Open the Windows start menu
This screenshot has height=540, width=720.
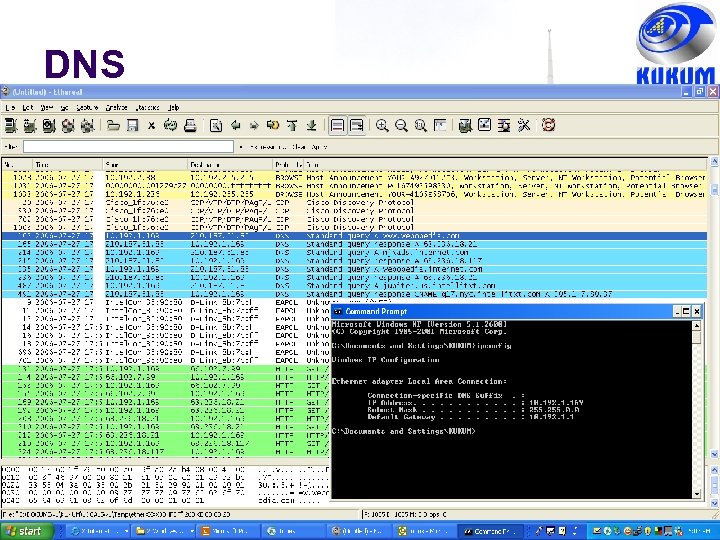[27, 531]
